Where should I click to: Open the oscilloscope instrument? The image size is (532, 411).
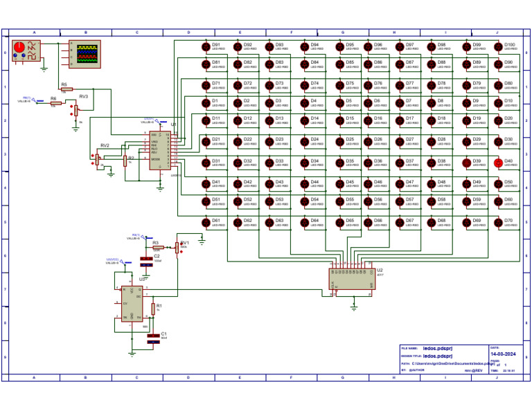(85, 54)
